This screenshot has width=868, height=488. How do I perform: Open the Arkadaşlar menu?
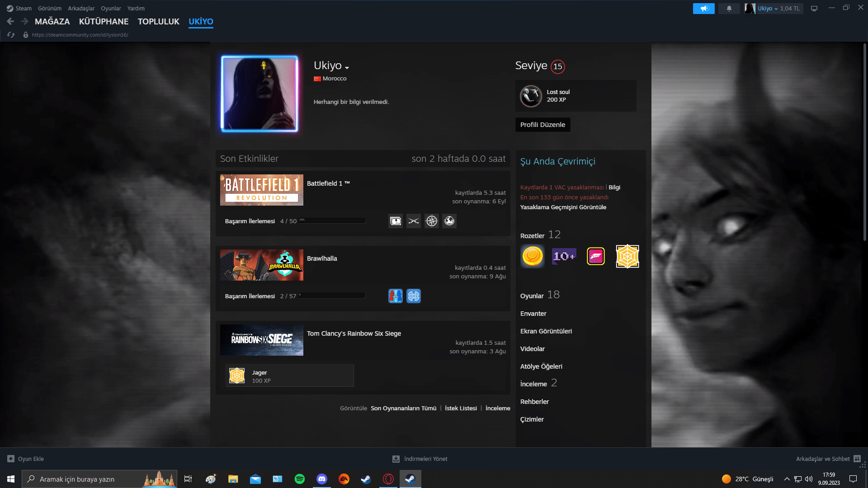(81, 9)
